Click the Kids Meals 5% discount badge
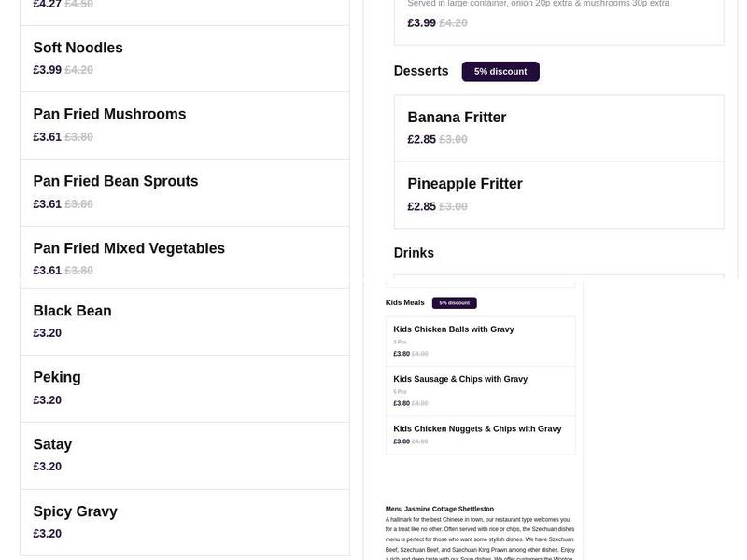Viewport: 747px width, 560px height. [x=455, y=303]
